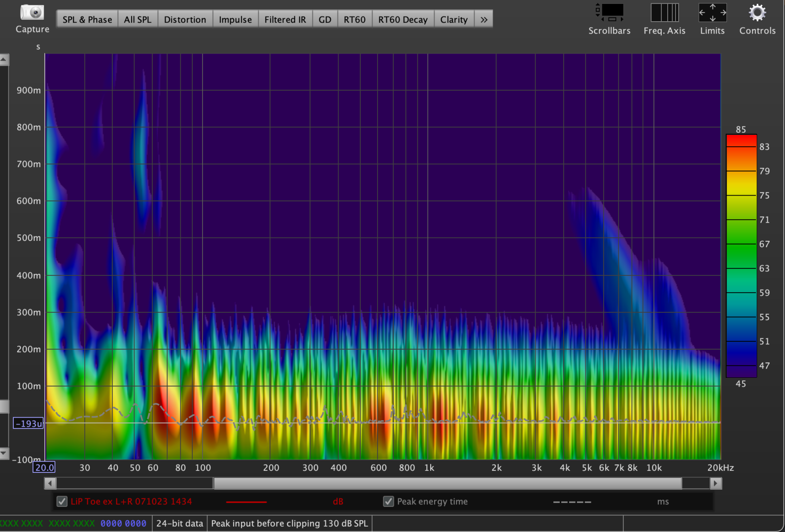Click the horizontal frequency scrollbar thumb
This screenshot has width=785, height=532.
(x=447, y=483)
